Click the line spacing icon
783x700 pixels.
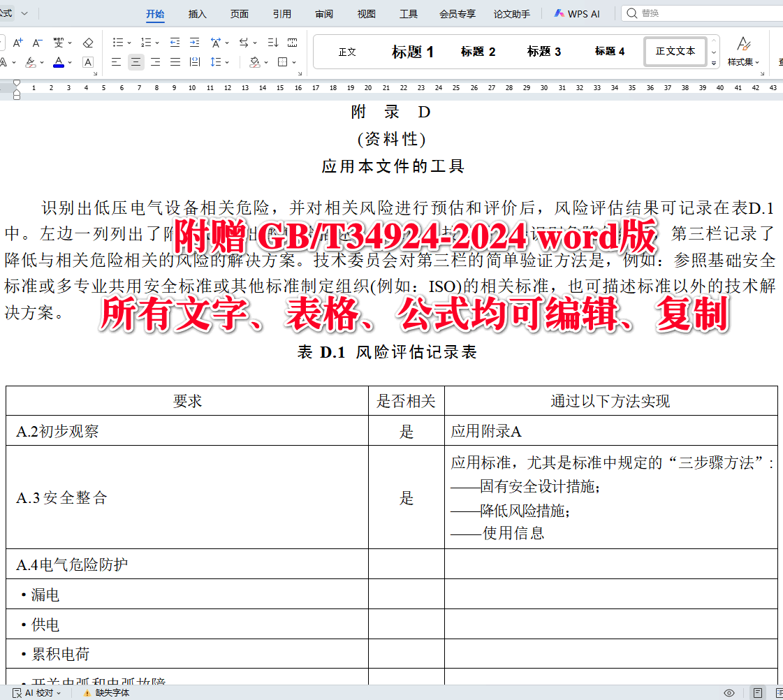[216, 62]
